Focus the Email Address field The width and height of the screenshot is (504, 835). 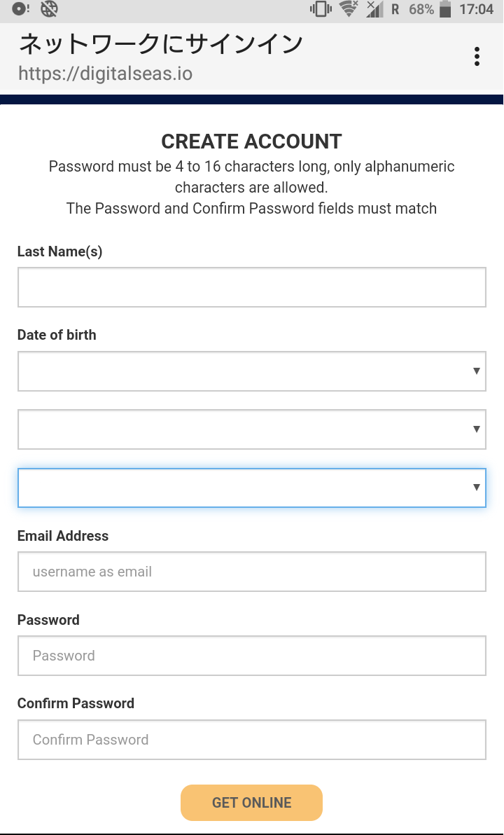point(252,572)
